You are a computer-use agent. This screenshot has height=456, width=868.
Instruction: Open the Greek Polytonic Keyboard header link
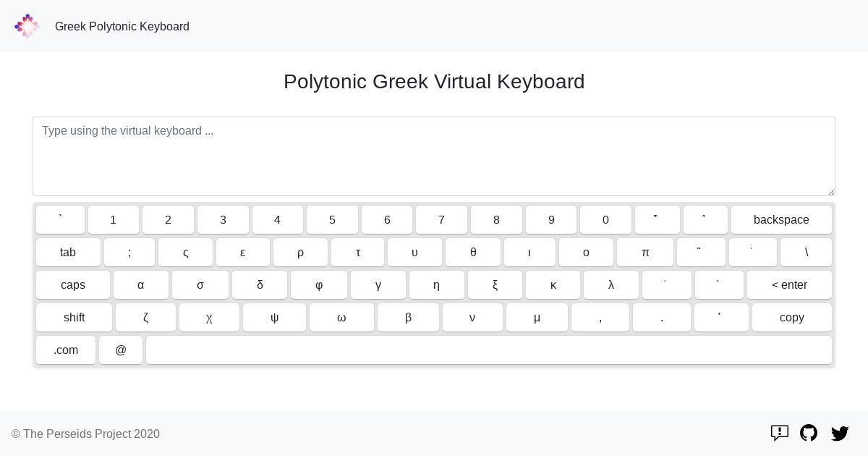tap(122, 26)
